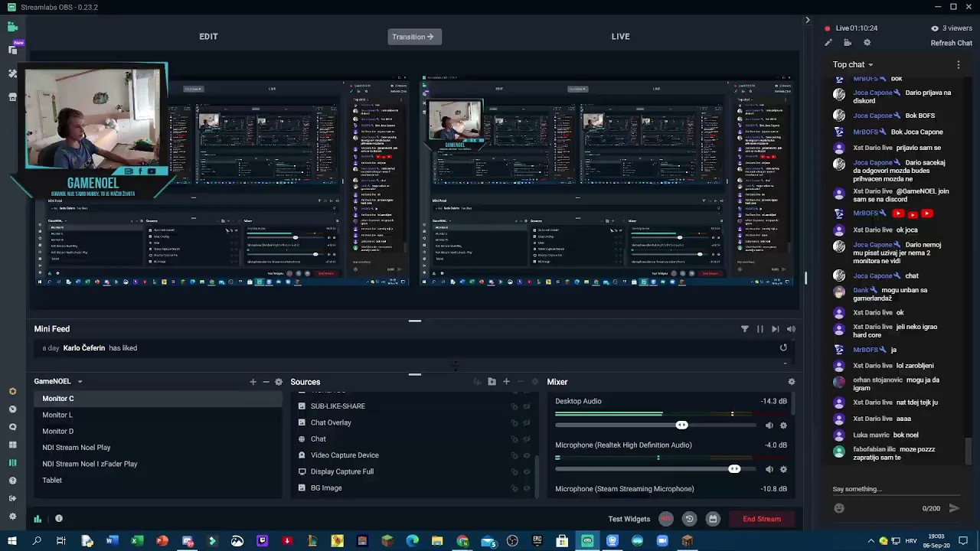Open chat three-dot options menu

[958, 65]
